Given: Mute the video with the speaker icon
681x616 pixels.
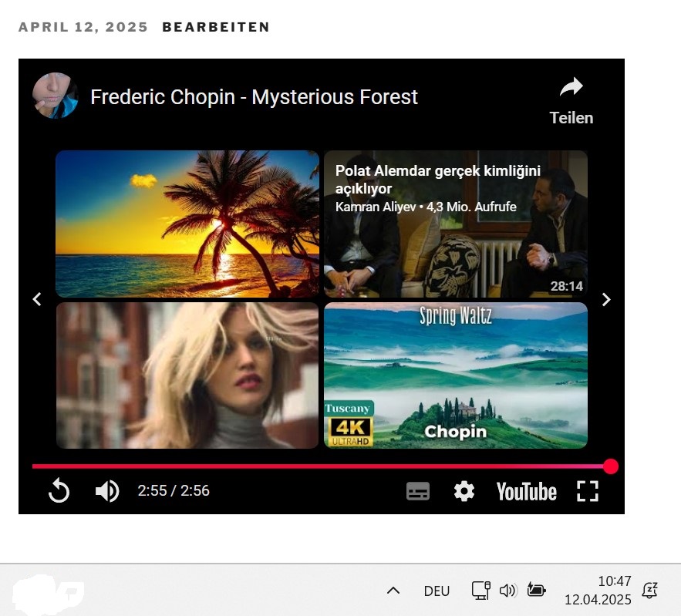Looking at the screenshot, I should 107,491.
